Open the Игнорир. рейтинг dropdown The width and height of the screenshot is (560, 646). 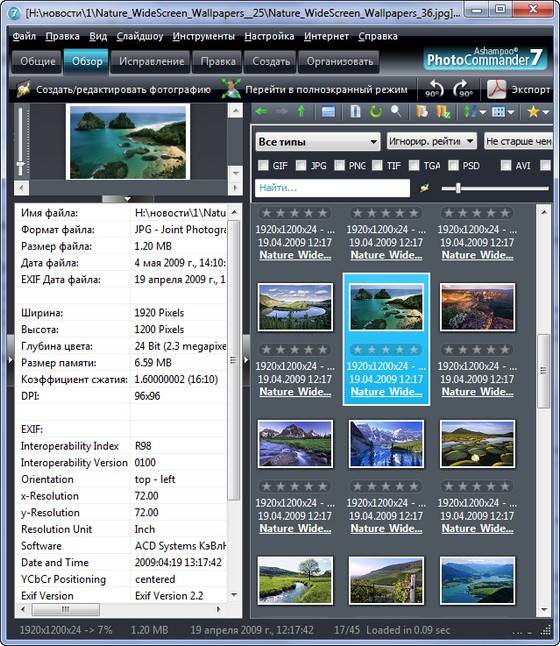[x=431, y=141]
